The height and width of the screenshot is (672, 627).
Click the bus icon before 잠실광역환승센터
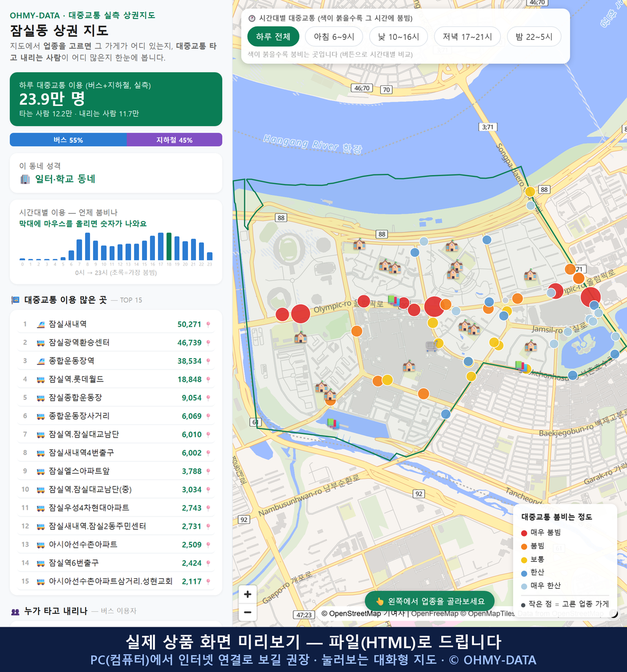tap(41, 343)
